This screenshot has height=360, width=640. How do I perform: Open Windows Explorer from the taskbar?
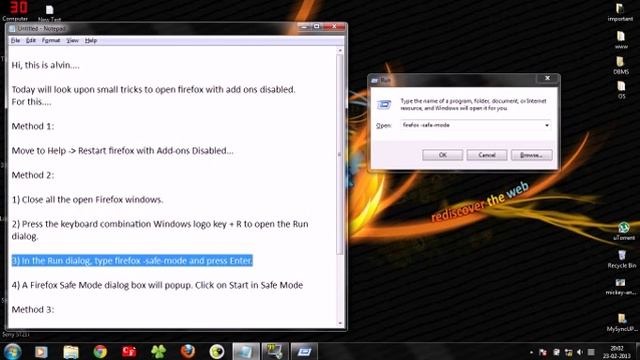[71, 351]
